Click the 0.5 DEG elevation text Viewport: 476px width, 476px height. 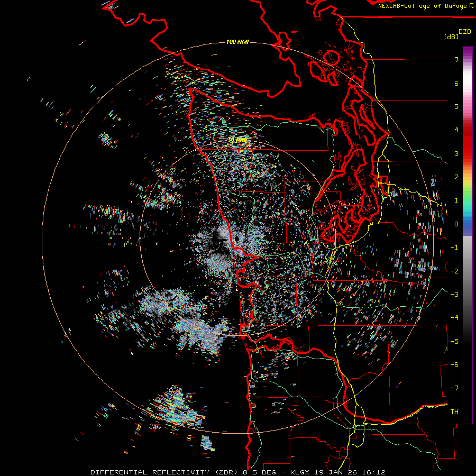pyautogui.click(x=259, y=472)
